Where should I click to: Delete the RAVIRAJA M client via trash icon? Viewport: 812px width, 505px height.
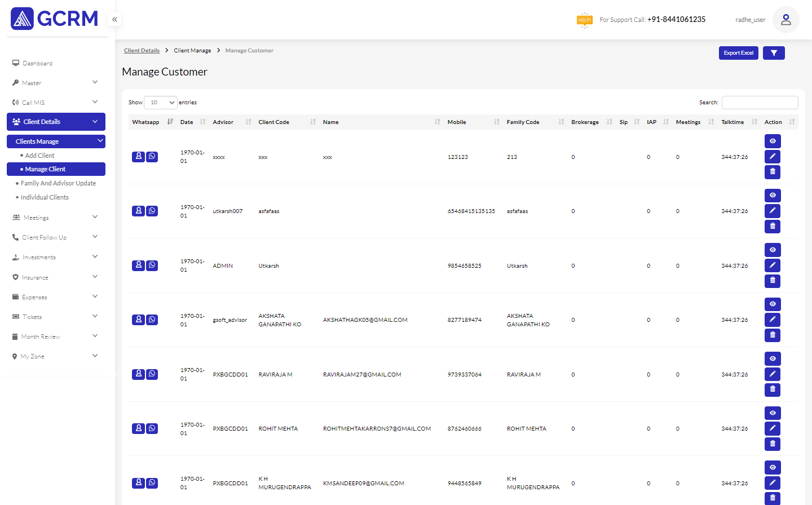click(773, 389)
